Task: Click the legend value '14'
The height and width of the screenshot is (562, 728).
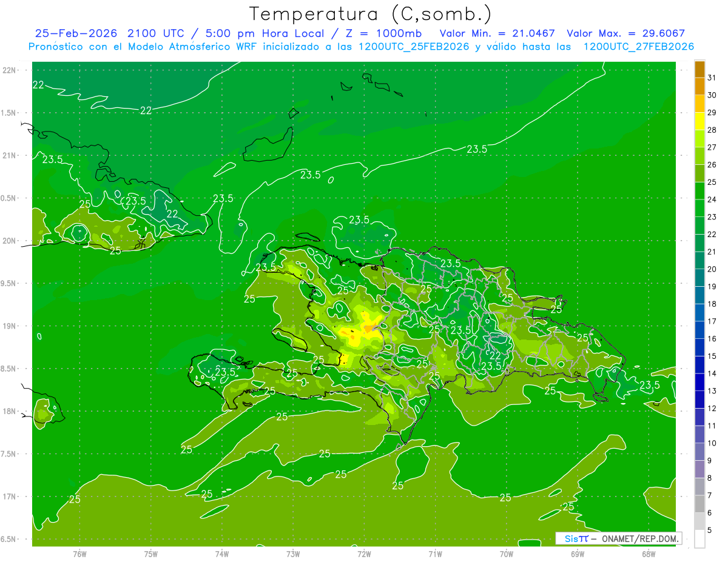Action: click(712, 373)
